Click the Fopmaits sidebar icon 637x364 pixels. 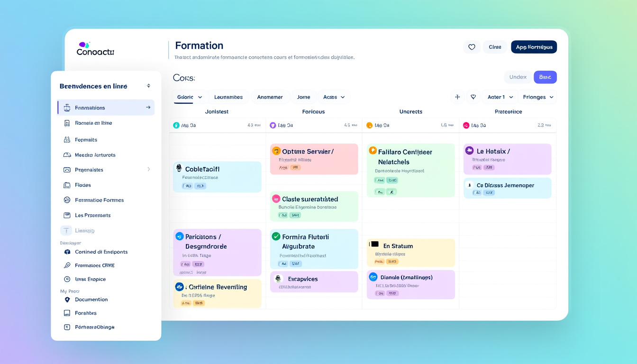[x=66, y=140]
